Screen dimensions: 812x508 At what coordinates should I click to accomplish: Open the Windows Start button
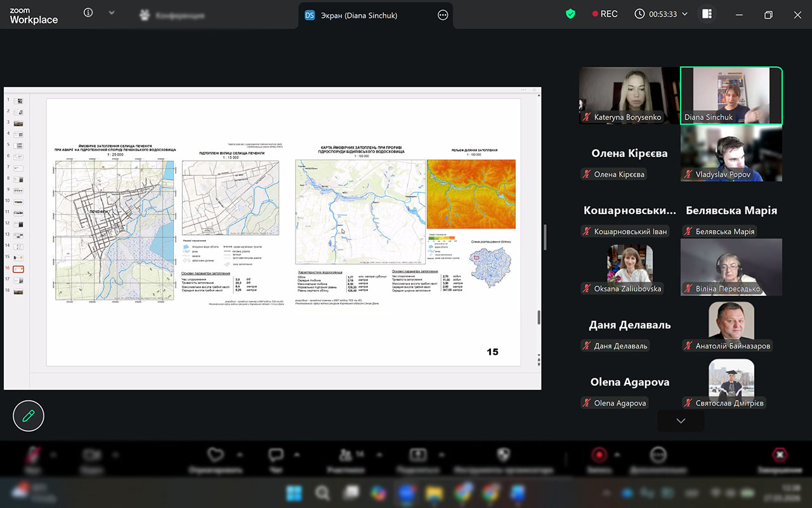tap(294, 493)
